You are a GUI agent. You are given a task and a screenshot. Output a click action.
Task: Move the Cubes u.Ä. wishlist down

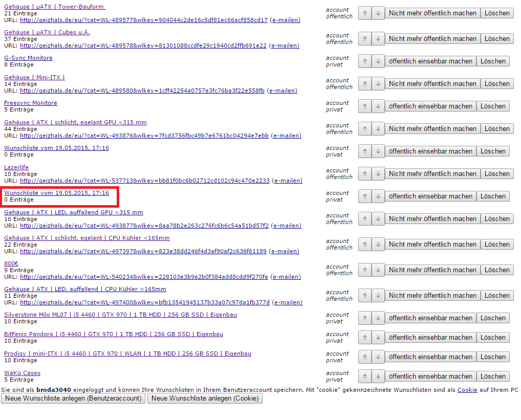point(378,39)
